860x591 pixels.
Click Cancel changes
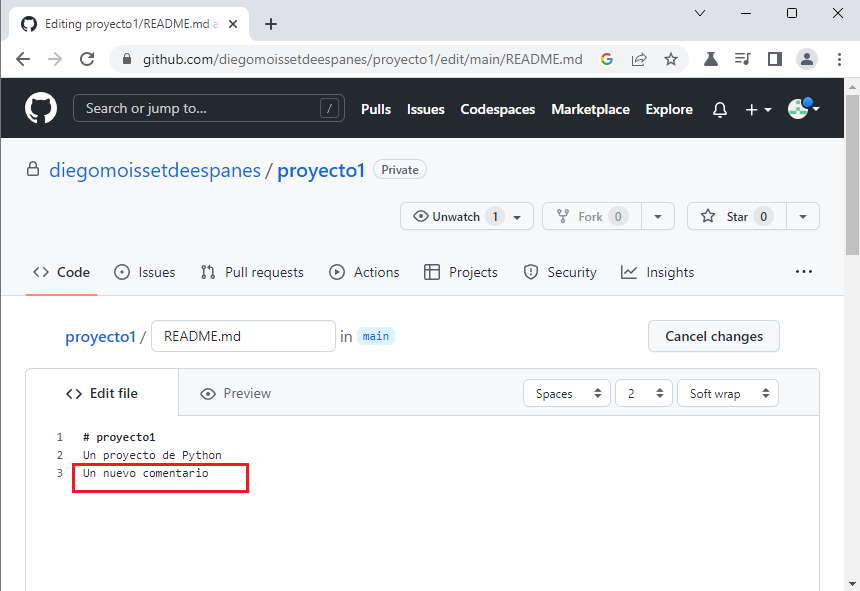714,336
